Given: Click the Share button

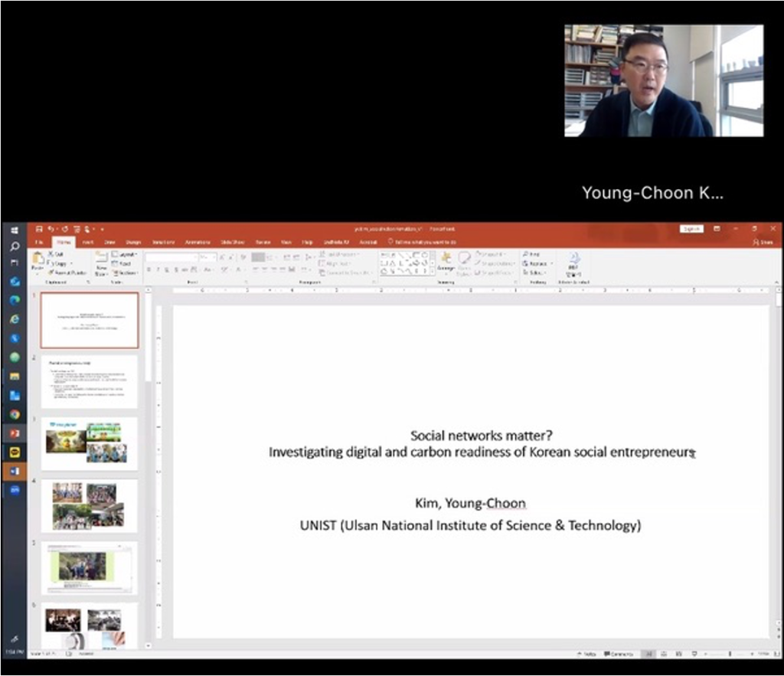Looking at the screenshot, I should click(762, 242).
